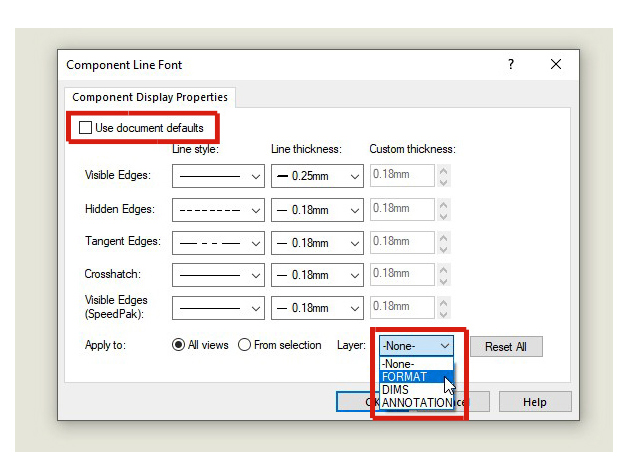Choose the From selection radio option
This screenshot has height=468, width=634.
tap(245, 345)
